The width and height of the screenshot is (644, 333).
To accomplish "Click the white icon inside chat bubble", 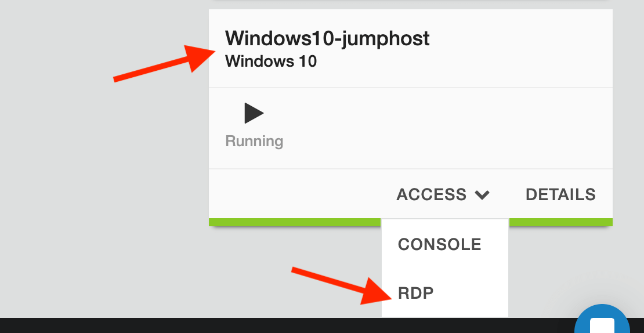I will click(602, 326).
